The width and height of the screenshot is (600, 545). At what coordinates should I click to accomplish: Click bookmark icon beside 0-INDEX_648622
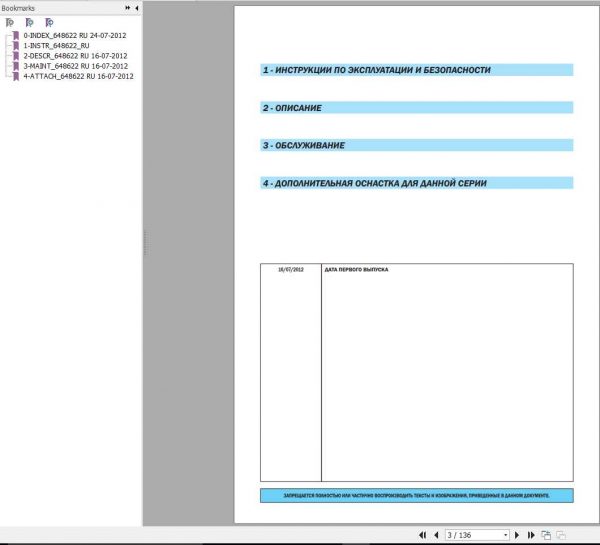click(x=16, y=36)
